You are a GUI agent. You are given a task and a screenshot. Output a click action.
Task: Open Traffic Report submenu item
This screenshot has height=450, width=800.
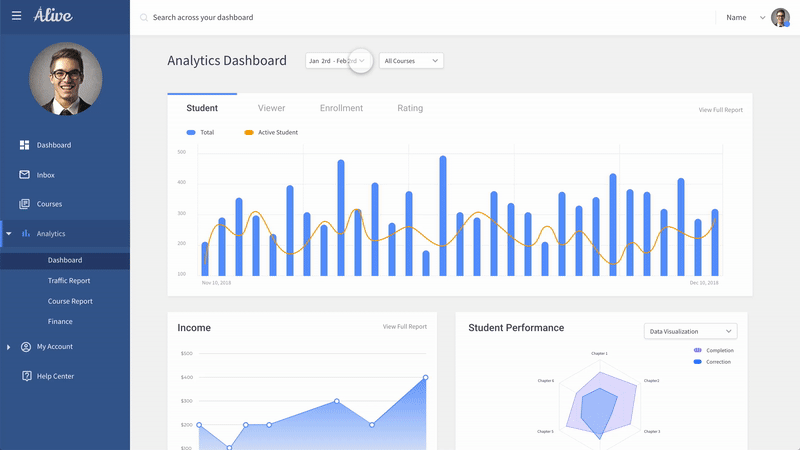click(69, 281)
